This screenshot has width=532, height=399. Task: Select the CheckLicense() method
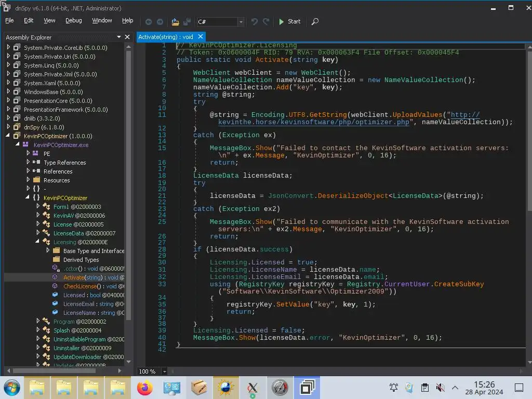(94, 286)
